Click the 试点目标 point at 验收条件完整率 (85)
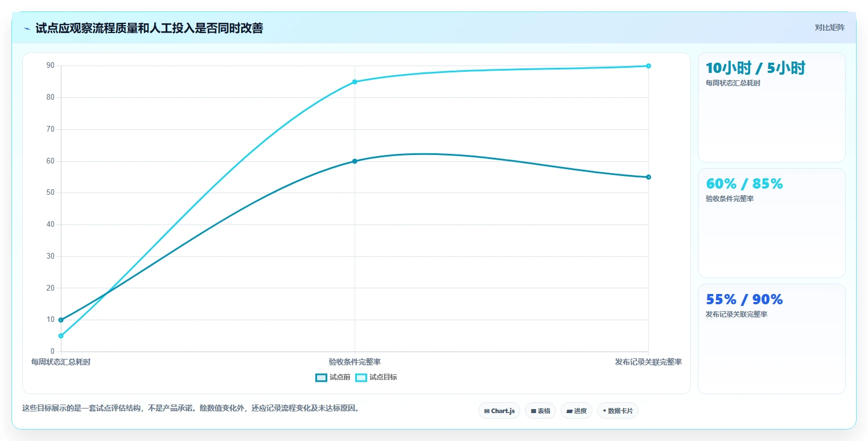Image resolution: width=868 pixels, height=441 pixels. click(355, 82)
